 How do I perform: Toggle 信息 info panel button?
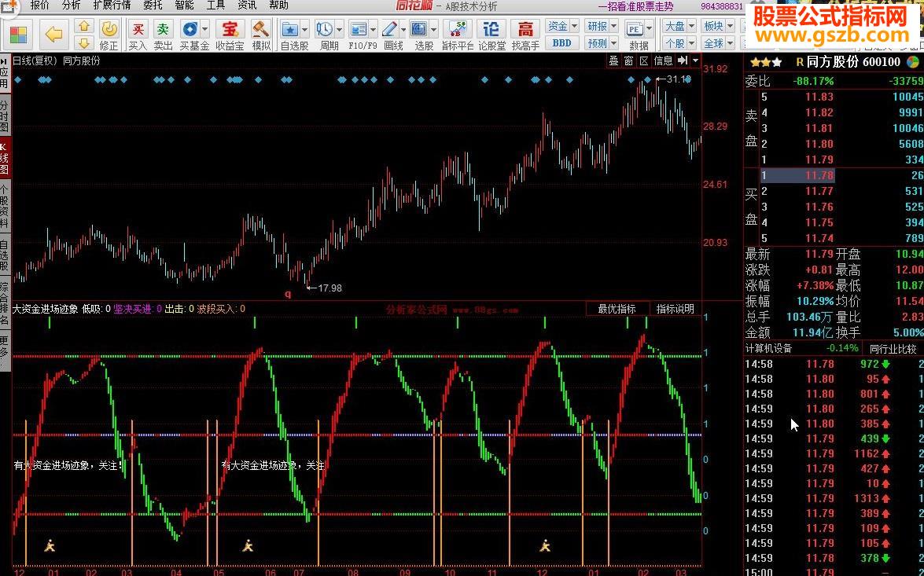(663, 61)
